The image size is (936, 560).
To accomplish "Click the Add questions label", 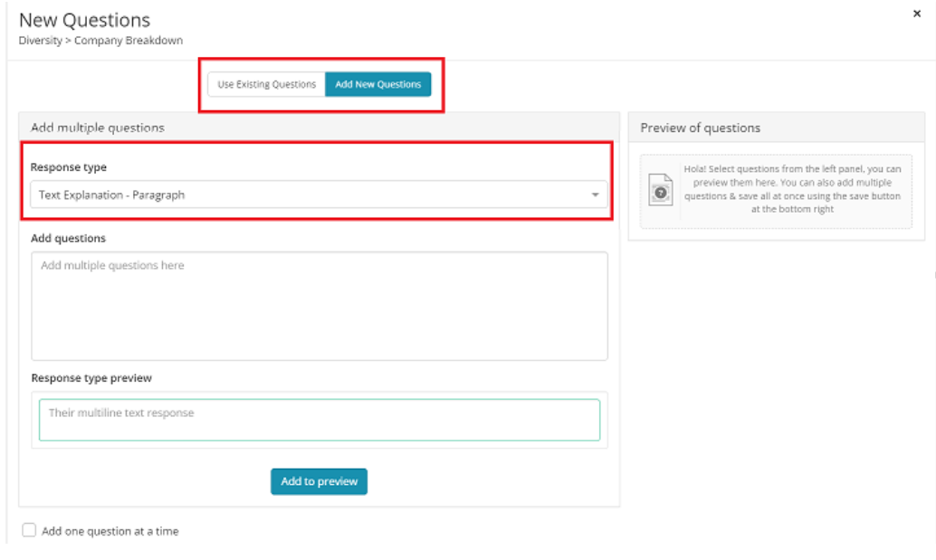I will tap(68, 239).
